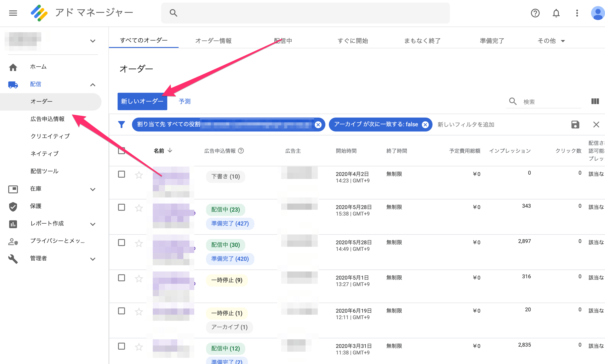Switch to the 配信中 tab
Image resolution: width=605 pixels, height=364 pixels.
coord(283,41)
